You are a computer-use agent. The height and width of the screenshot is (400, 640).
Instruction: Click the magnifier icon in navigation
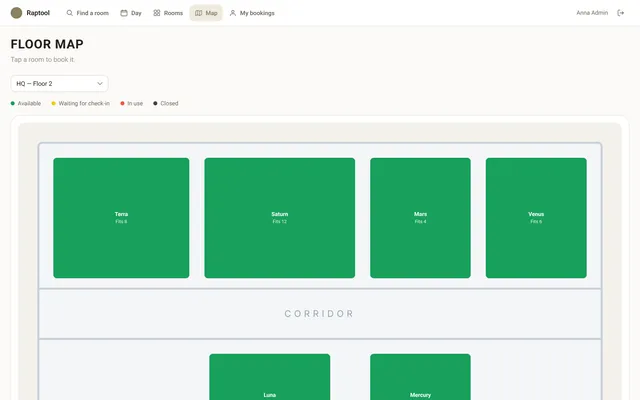[x=70, y=13]
